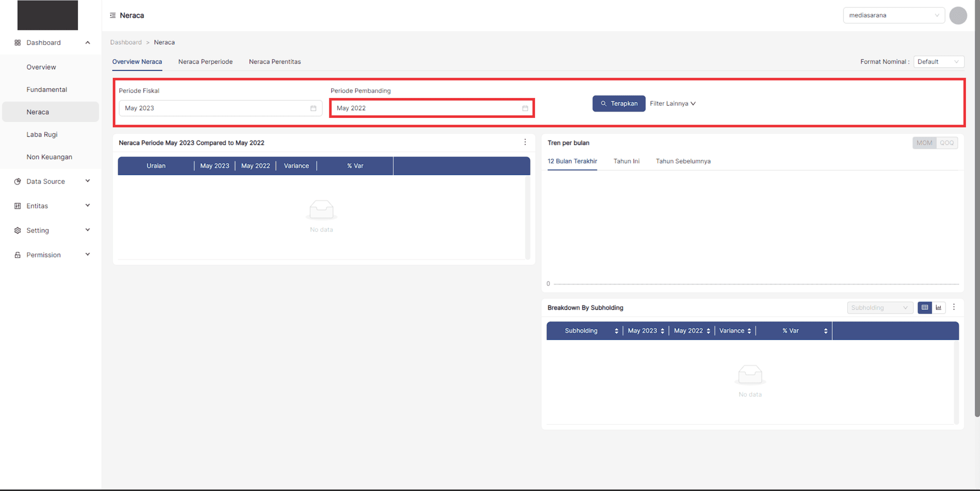Go to Dashboard breadcrumb link
The image size is (980, 491).
[x=126, y=43]
